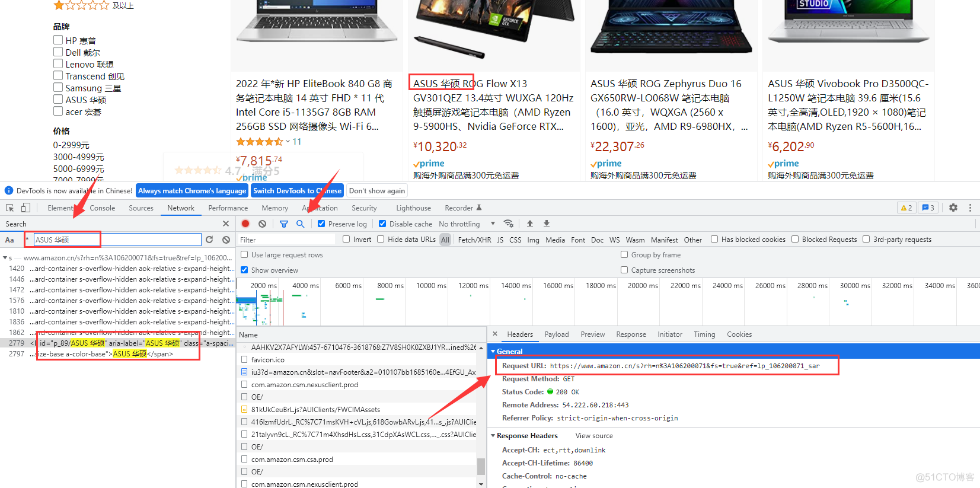Image resolution: width=980 pixels, height=488 pixels.
Task: Toggle match case Aa button
Action: (x=9, y=240)
